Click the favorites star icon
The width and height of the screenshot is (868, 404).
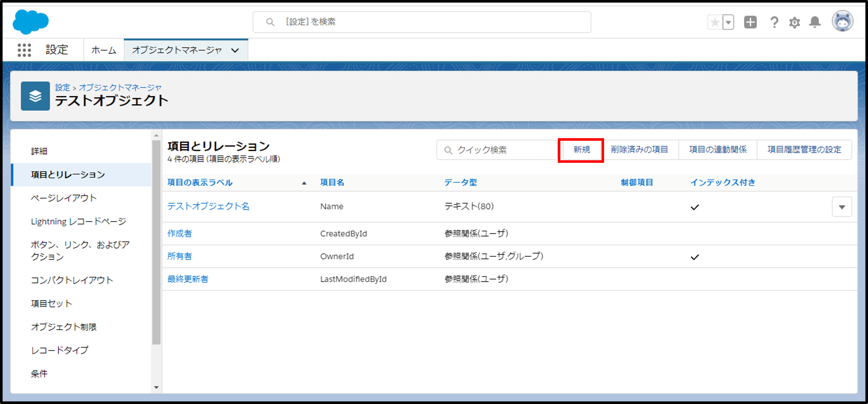[715, 23]
